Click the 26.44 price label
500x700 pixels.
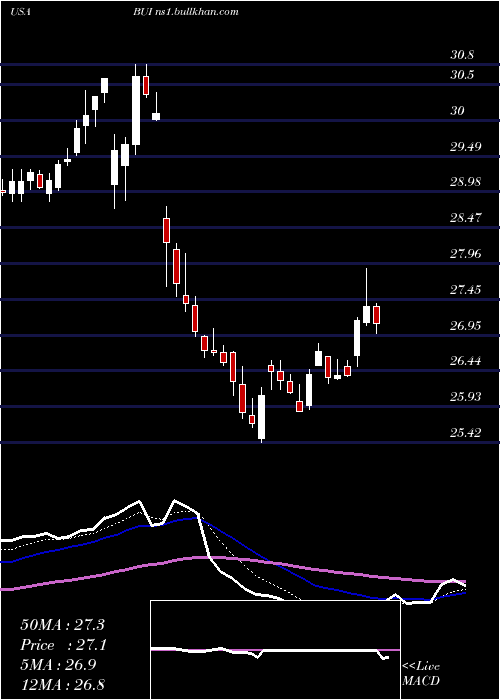point(465,361)
